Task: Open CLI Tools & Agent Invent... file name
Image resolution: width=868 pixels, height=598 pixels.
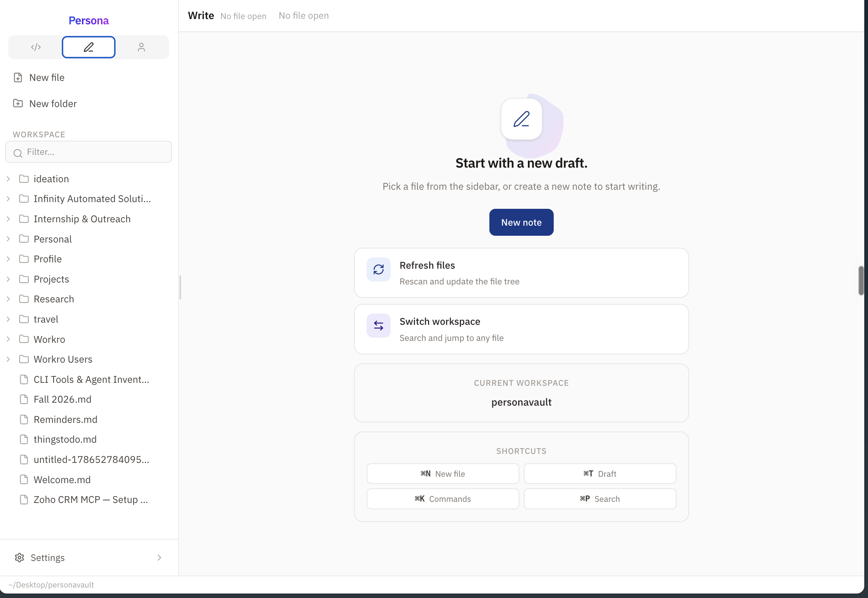Action: [91, 379]
